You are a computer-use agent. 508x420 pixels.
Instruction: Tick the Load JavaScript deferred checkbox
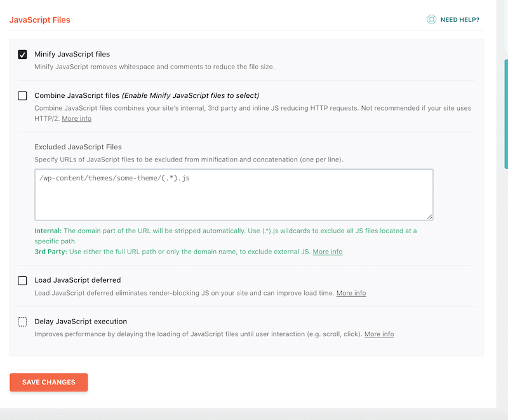[23, 280]
